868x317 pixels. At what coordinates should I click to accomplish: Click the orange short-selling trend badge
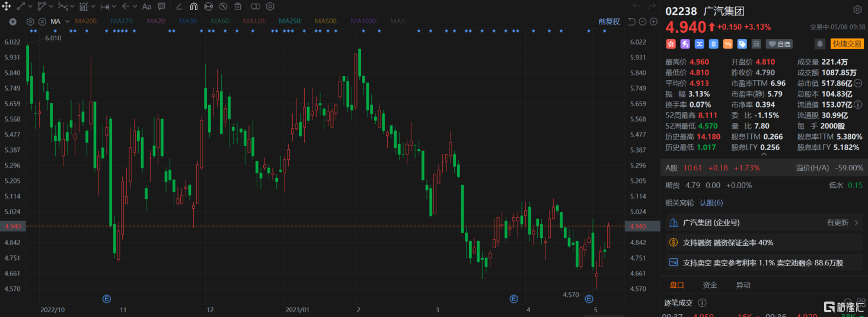click(727, 44)
